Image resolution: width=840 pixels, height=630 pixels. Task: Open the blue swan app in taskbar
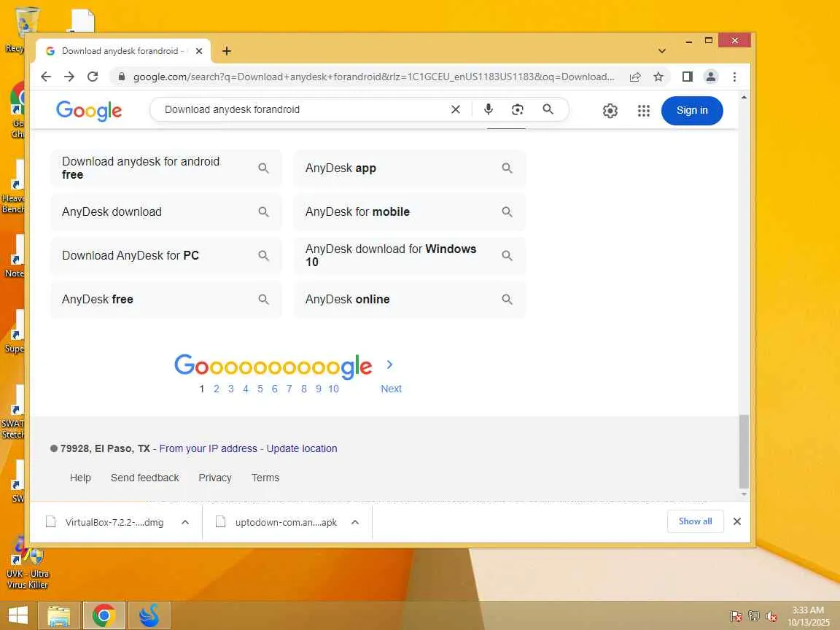coord(149,615)
